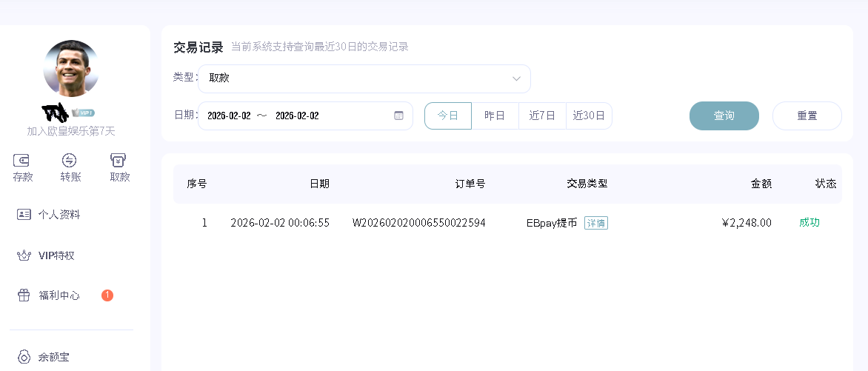Choose the 近7日 date range
Screen dimensions: 868x371
(x=542, y=116)
